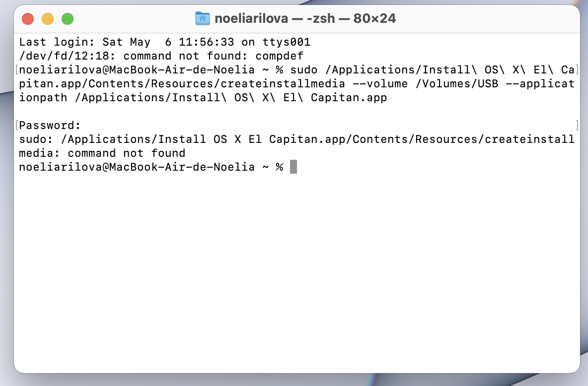Close the Terminal window with red button

(x=28, y=19)
